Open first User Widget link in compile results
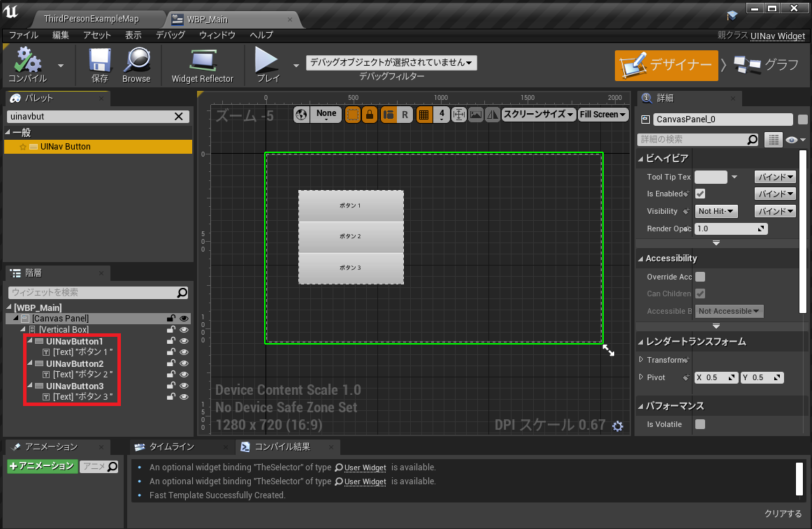 coord(365,468)
